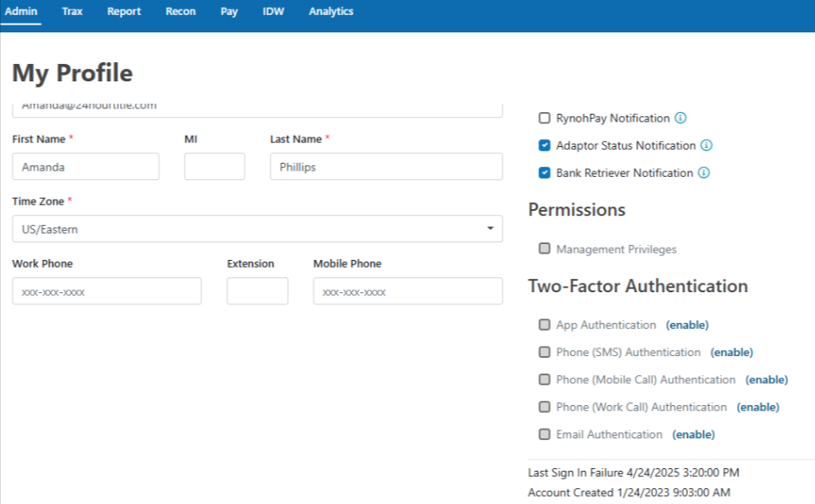Enable the RynohPay Notification checkbox
The height and width of the screenshot is (504, 815).
[x=545, y=118]
